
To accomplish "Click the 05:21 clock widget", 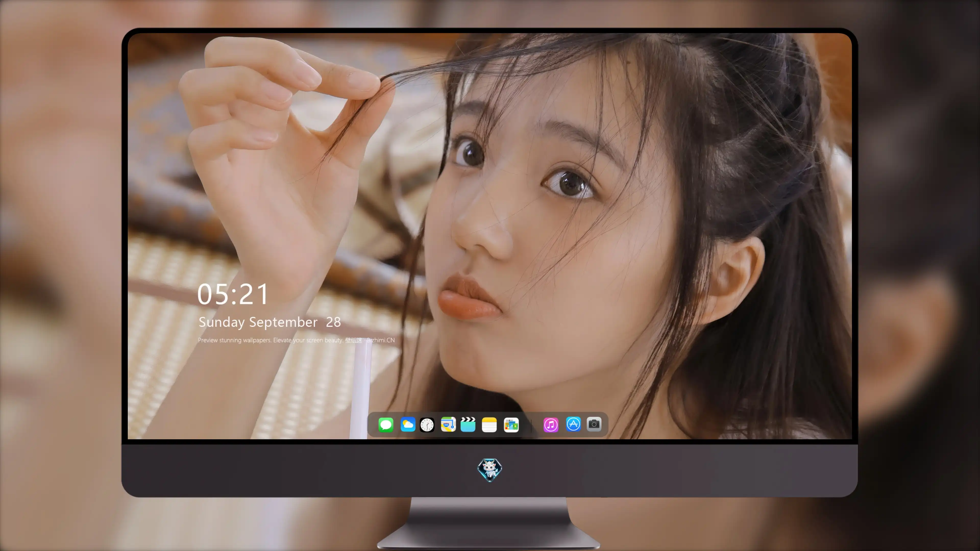I will point(233,294).
